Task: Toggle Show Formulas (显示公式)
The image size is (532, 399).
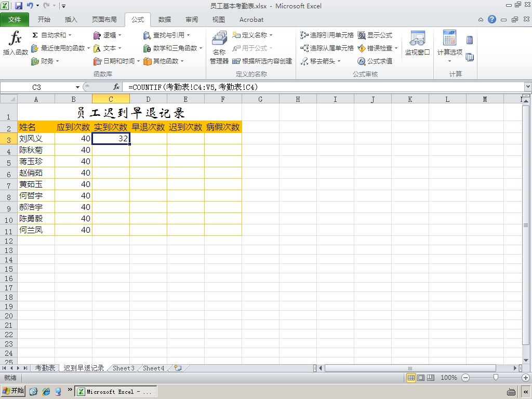Action: coord(375,35)
